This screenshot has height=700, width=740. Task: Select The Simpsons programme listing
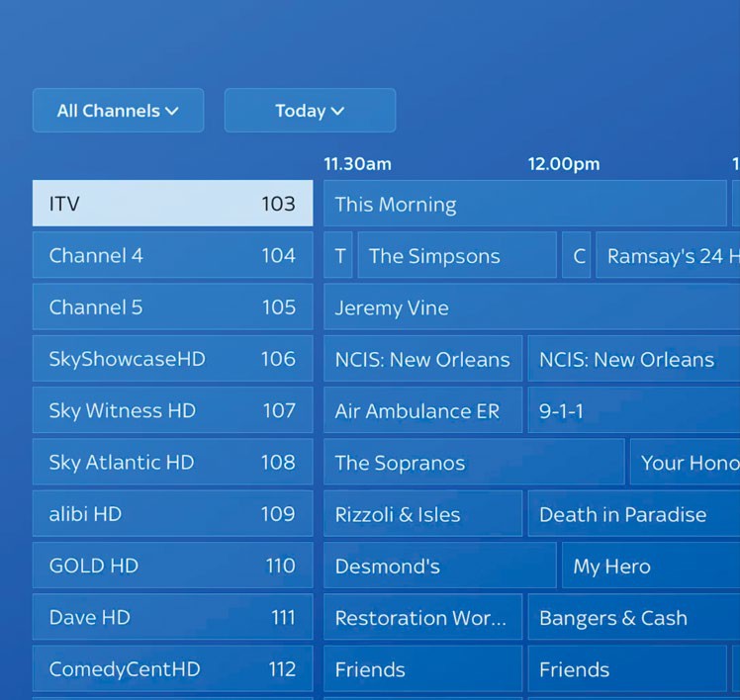click(x=456, y=256)
